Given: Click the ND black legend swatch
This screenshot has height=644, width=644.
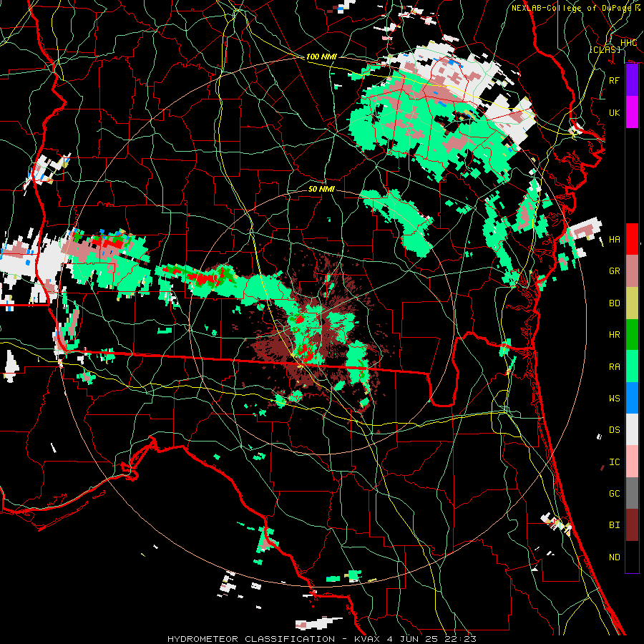Looking at the screenshot, I should (x=632, y=557).
